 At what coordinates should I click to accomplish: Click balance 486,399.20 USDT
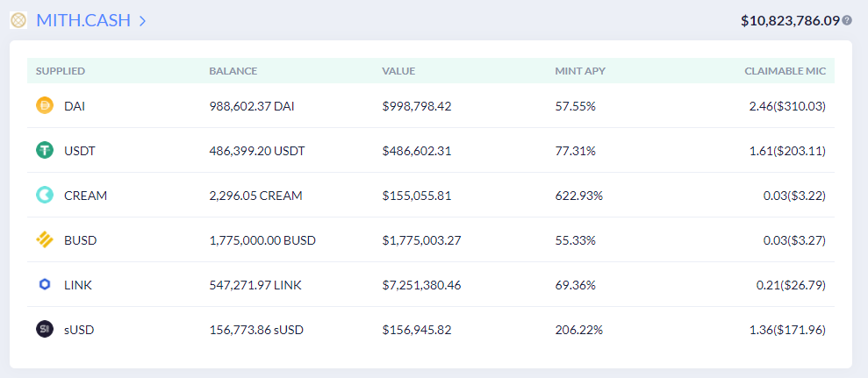pyautogui.click(x=257, y=151)
